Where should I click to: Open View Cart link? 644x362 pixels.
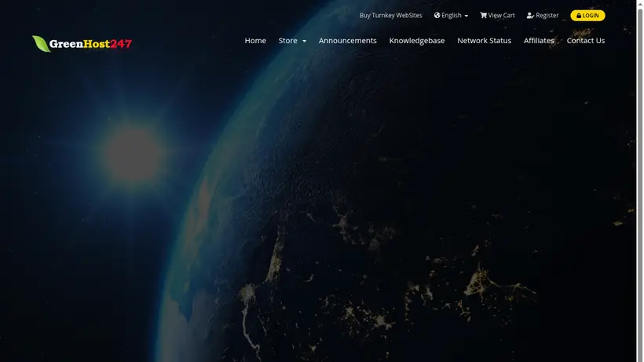coord(497,15)
